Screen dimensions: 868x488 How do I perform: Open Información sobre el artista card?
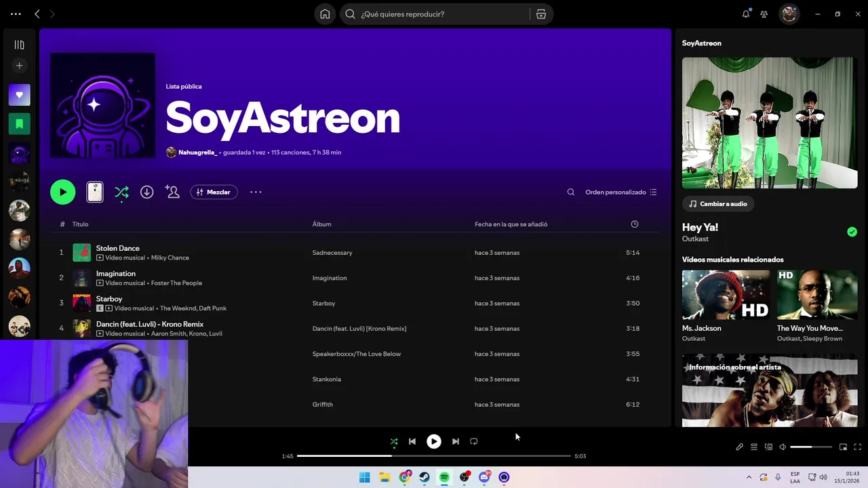pyautogui.click(x=770, y=390)
